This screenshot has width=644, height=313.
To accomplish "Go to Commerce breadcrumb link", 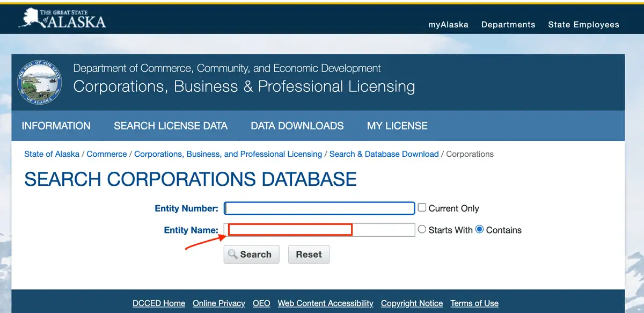I will tap(107, 154).
